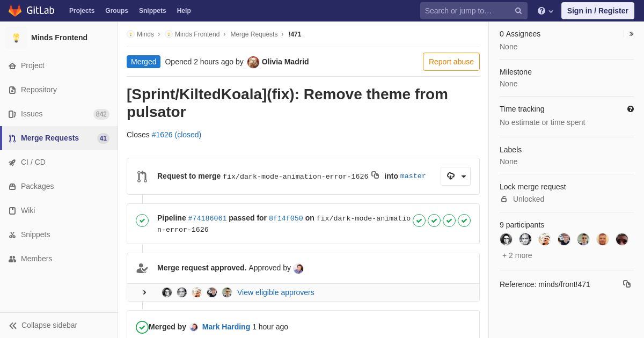This screenshot has height=338, width=644.
Task: Click the last visible participant avatar
Action: pos(622,239)
